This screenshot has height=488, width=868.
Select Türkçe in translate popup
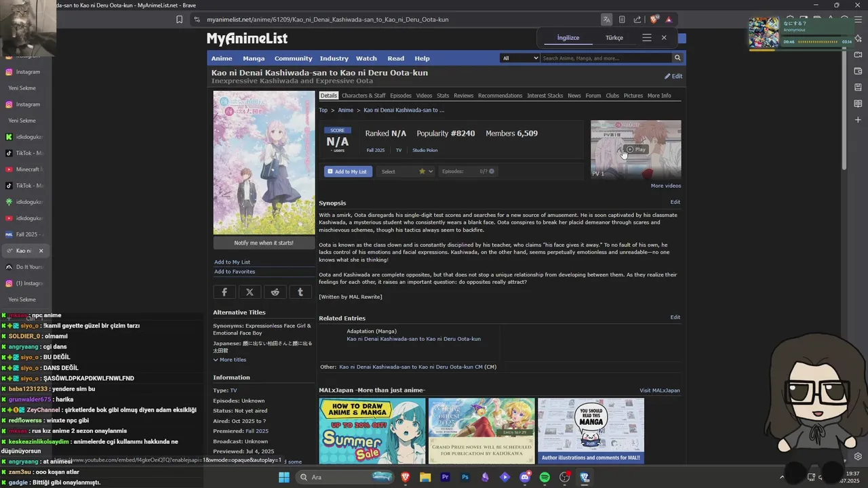click(614, 38)
